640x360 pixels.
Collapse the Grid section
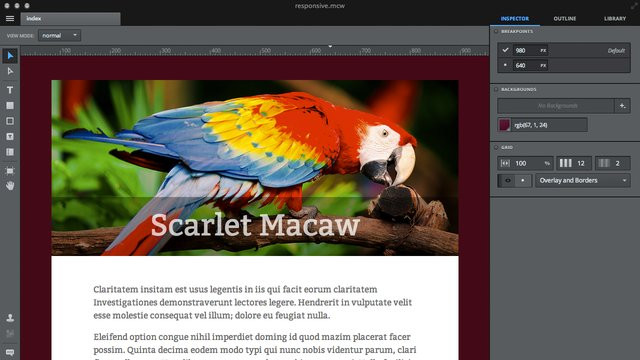[x=496, y=147]
